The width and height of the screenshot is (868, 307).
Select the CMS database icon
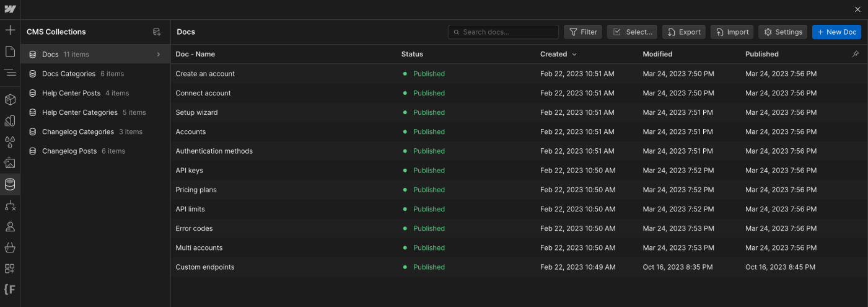[10, 184]
